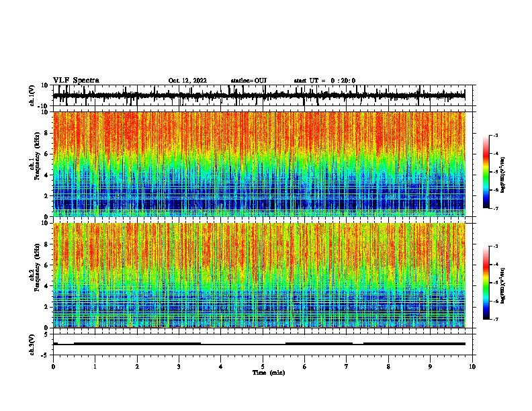Click the "6" kHz tick of ch.1 spectrogram
Viewport: 532px width, 411px height.
click(47, 154)
